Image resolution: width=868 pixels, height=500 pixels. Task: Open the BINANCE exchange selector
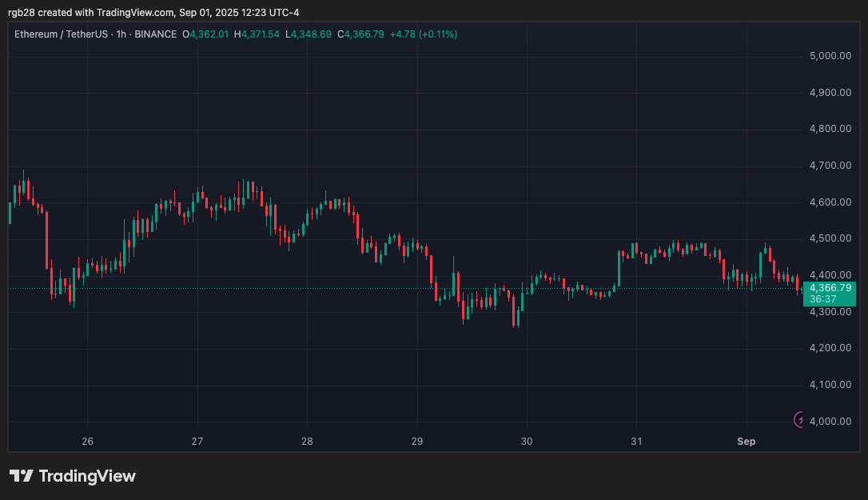[x=156, y=34]
